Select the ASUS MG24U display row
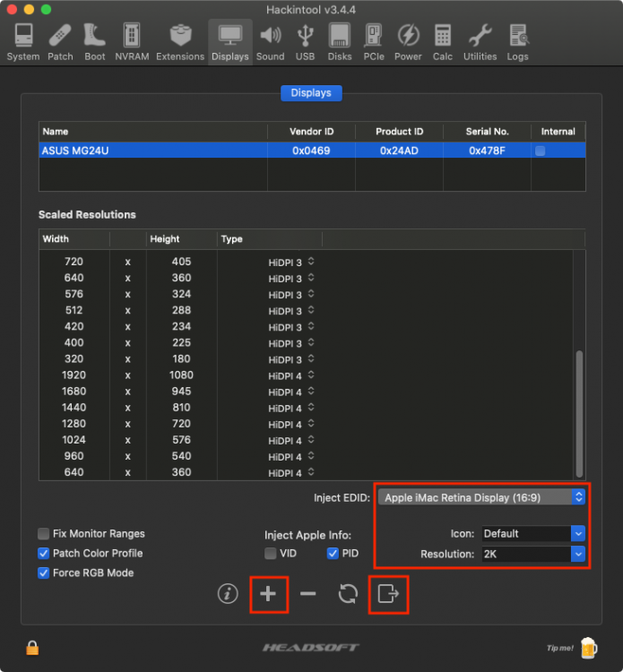The image size is (623, 672). [x=312, y=151]
